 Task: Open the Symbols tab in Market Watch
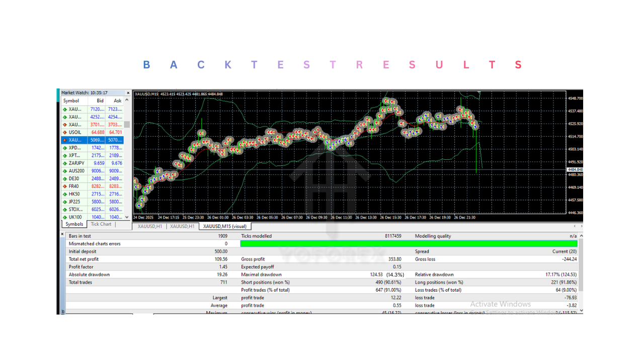coord(74,224)
